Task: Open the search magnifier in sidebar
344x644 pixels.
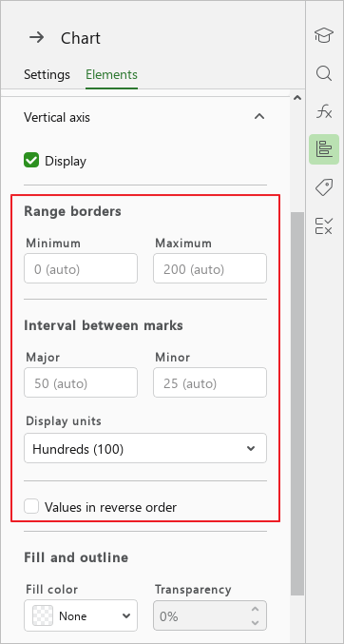Action: tap(324, 74)
